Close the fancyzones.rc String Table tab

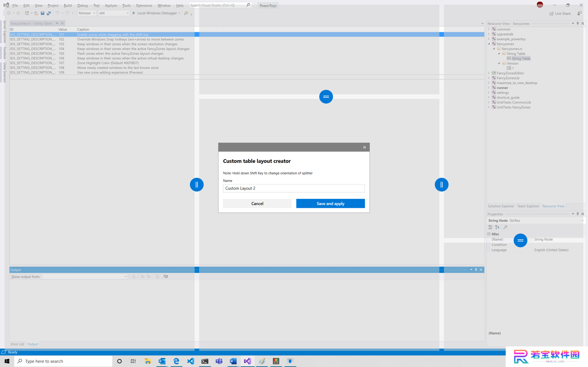click(62, 23)
